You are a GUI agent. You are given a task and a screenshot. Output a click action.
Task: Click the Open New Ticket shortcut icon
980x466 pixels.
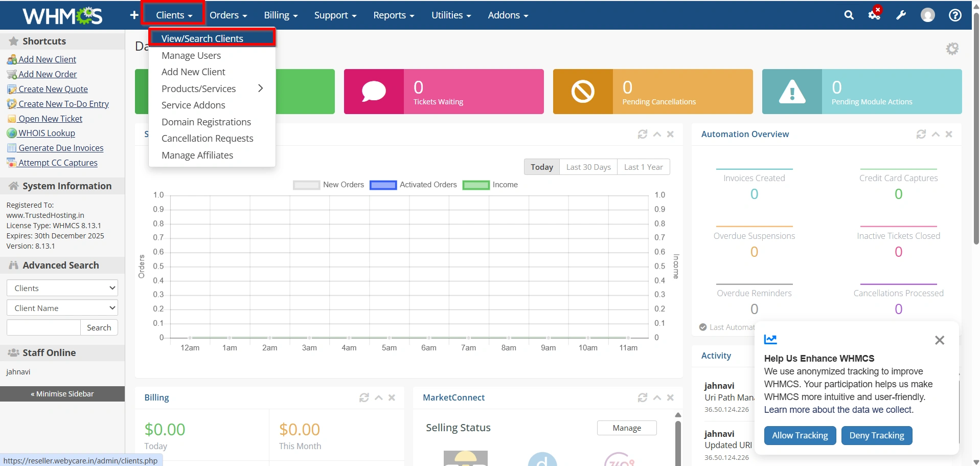[x=12, y=119]
